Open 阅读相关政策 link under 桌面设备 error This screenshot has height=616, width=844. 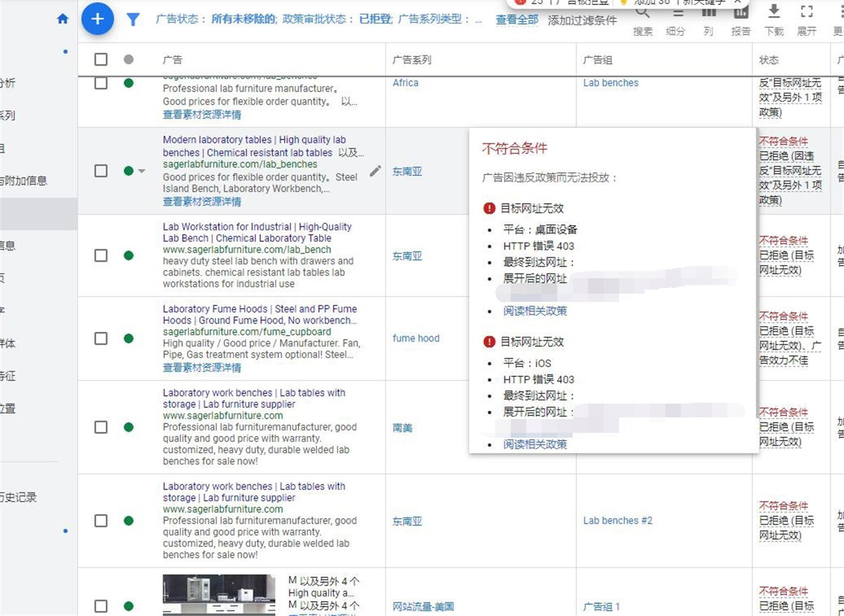click(x=535, y=311)
